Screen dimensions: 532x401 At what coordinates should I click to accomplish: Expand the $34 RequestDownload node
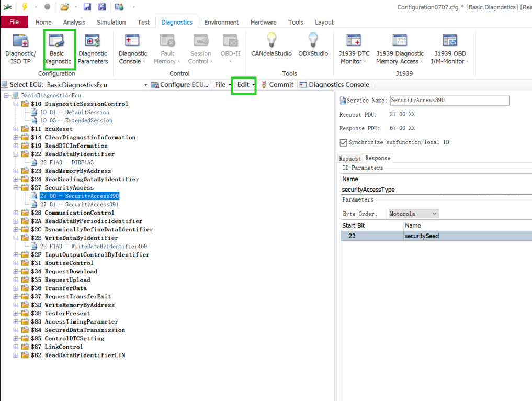click(x=16, y=272)
